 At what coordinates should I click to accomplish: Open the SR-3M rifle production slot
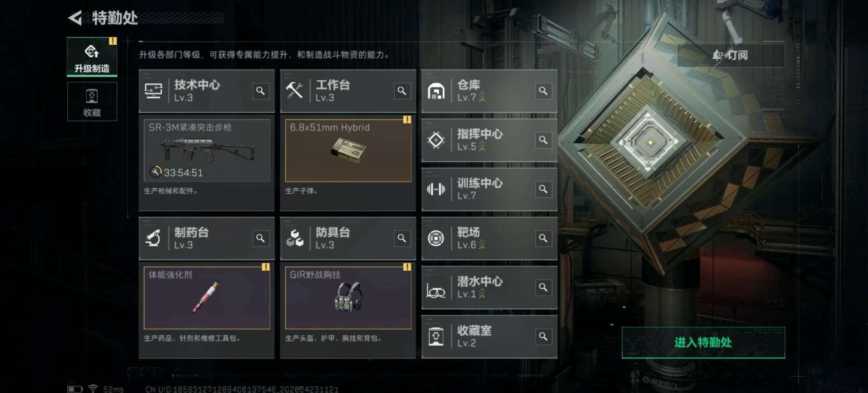(207, 150)
